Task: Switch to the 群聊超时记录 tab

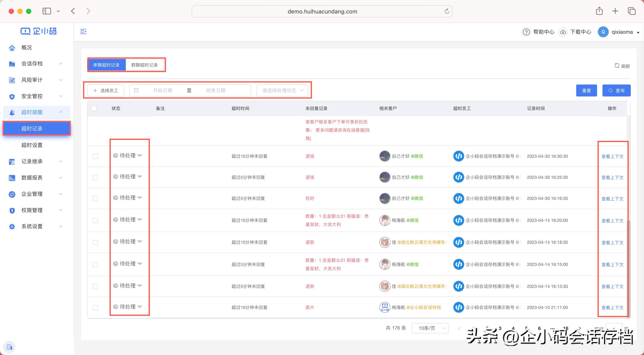Action: (144, 65)
